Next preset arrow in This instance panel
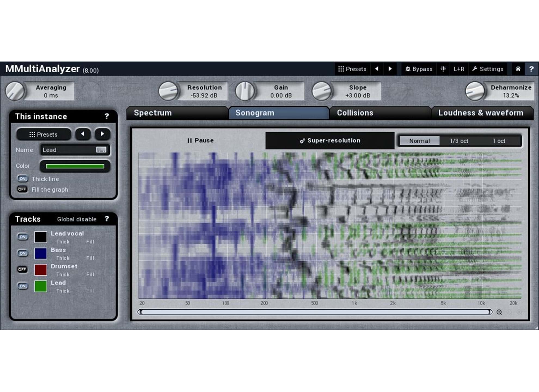The height and width of the screenshot is (392, 539). (102, 134)
